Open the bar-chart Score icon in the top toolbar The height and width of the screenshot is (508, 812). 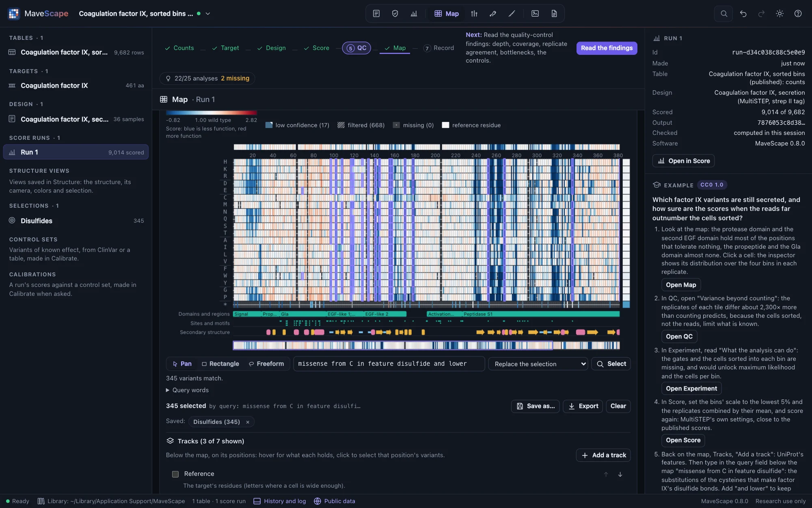(414, 13)
